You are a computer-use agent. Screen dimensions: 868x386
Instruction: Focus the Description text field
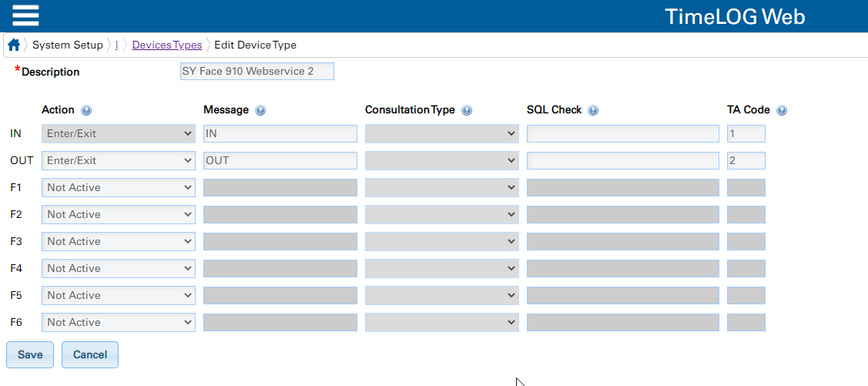click(x=257, y=72)
